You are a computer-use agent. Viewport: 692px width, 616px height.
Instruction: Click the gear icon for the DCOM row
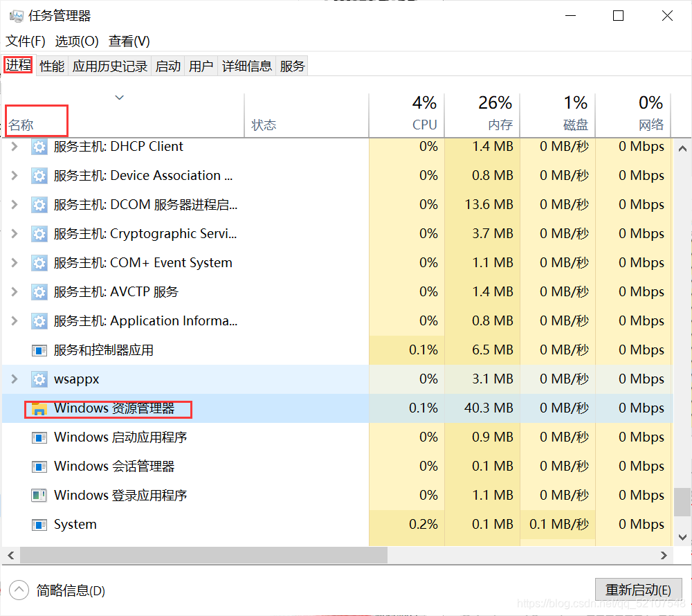click(x=39, y=205)
